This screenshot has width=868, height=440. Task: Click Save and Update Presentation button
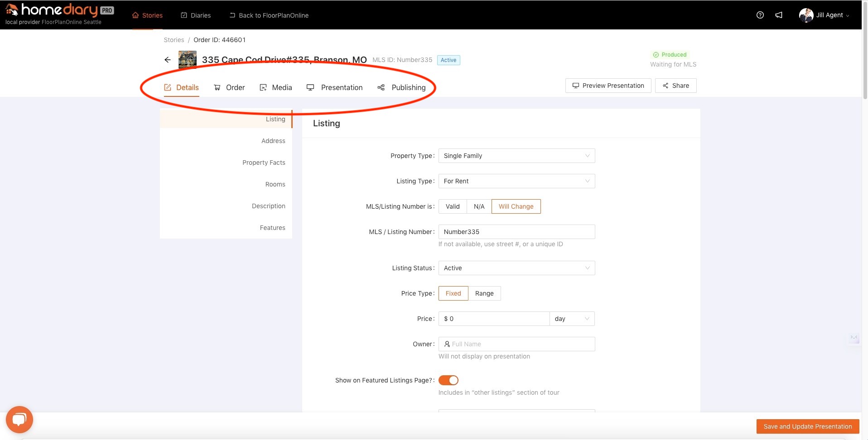807,426
